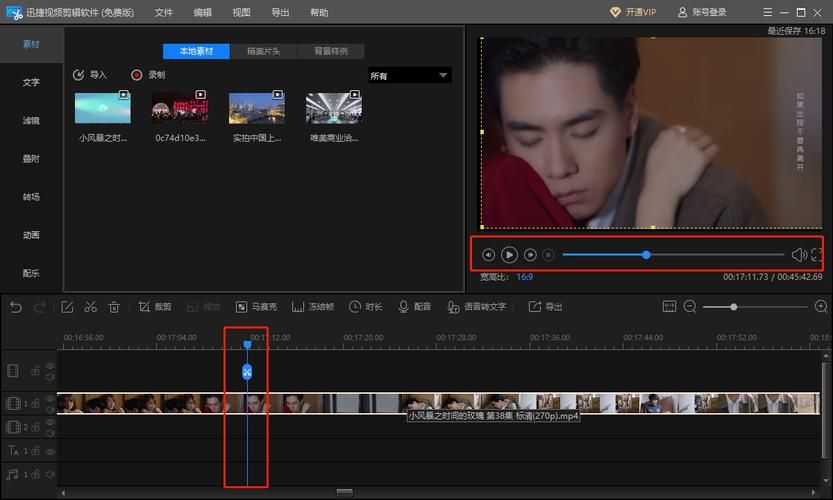Click the 导出 export button in toolbar
The height and width of the screenshot is (500, 833).
point(545,307)
